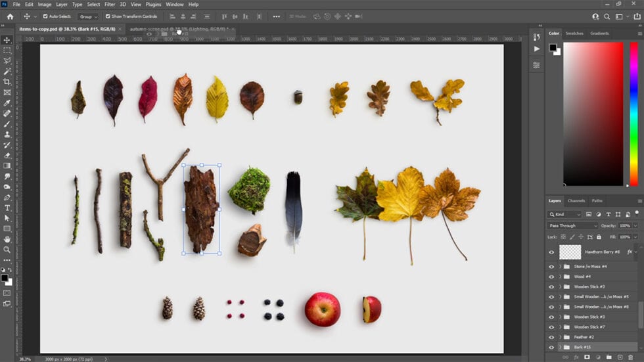Toggle the Auto-Select checkbox
The image size is (644, 362).
tap(45, 16)
